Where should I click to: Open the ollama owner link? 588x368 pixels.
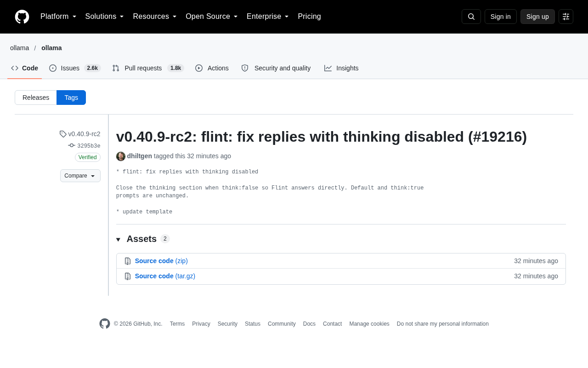pyautogui.click(x=19, y=48)
